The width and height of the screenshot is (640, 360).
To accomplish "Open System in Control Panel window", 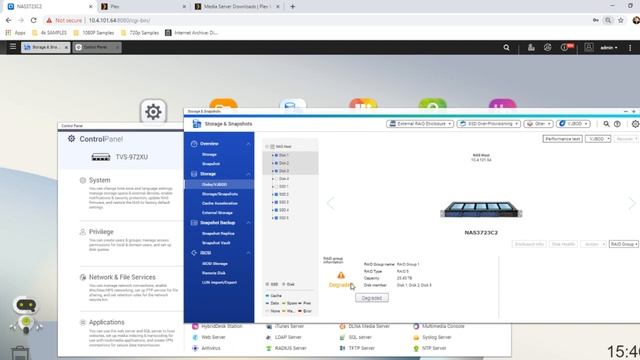I will coord(100,180).
